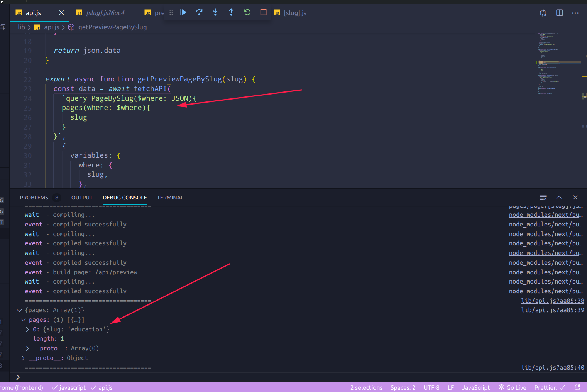
Task: Expand the __proto__: Array(0) entry
Action: [27, 348]
